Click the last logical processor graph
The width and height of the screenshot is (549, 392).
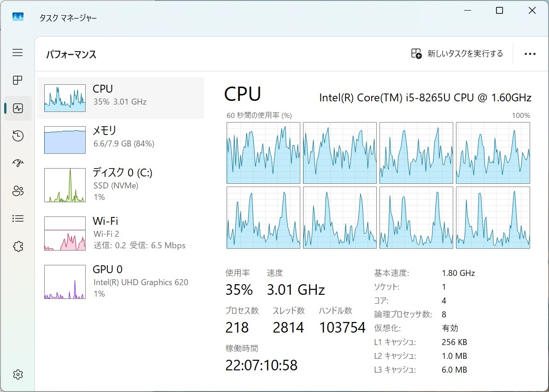coord(493,217)
